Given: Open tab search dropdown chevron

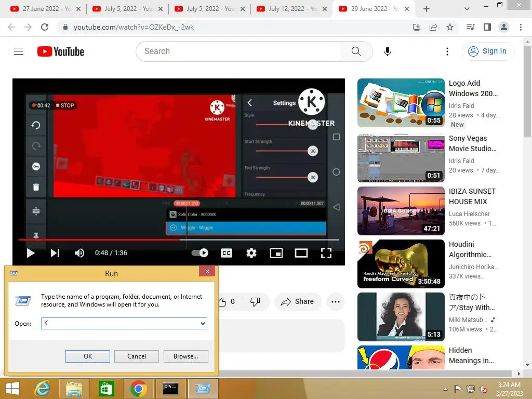Looking at the screenshot, I should [x=467, y=9].
